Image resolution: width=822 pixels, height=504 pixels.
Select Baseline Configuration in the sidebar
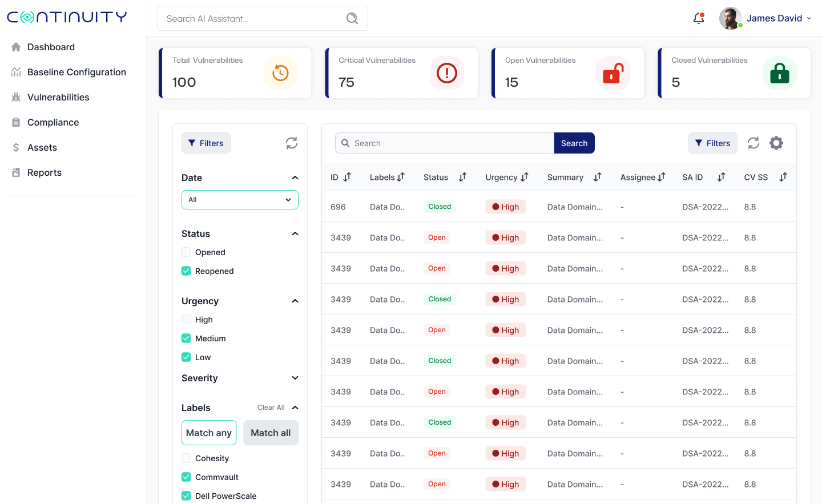76,72
